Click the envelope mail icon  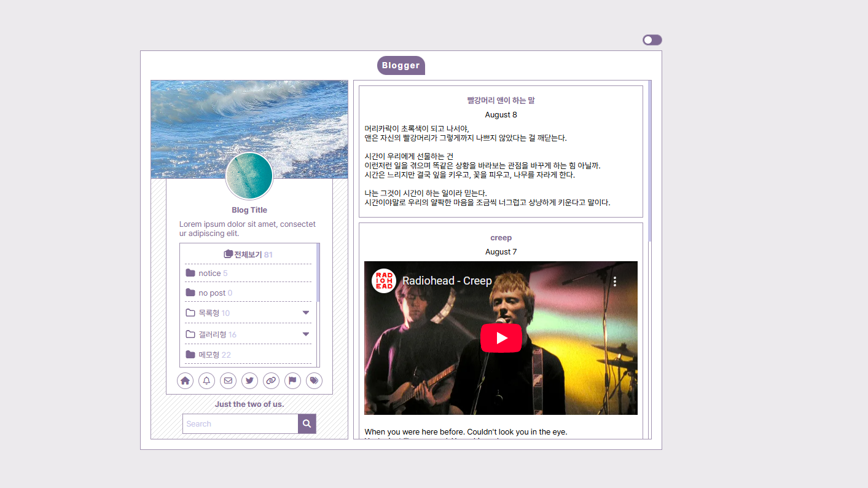tap(228, 380)
